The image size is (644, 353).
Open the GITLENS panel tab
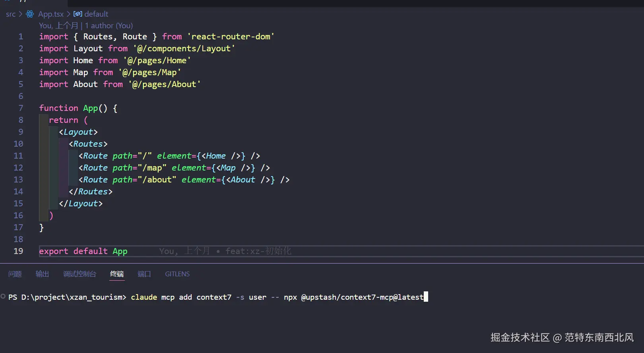pyautogui.click(x=177, y=274)
